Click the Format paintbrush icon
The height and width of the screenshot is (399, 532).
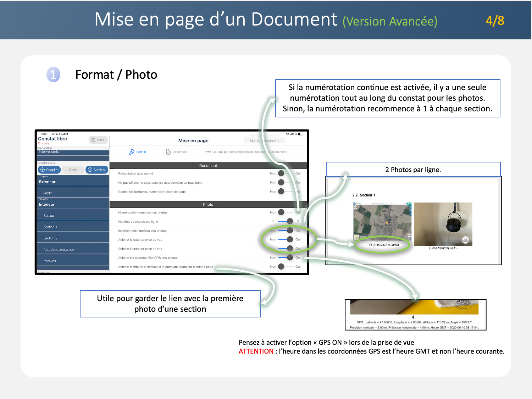click(x=132, y=152)
